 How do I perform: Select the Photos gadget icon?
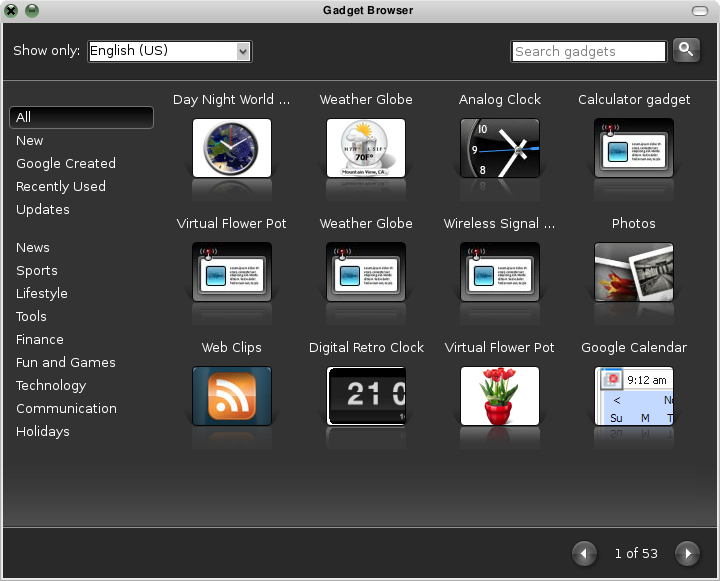click(x=634, y=272)
